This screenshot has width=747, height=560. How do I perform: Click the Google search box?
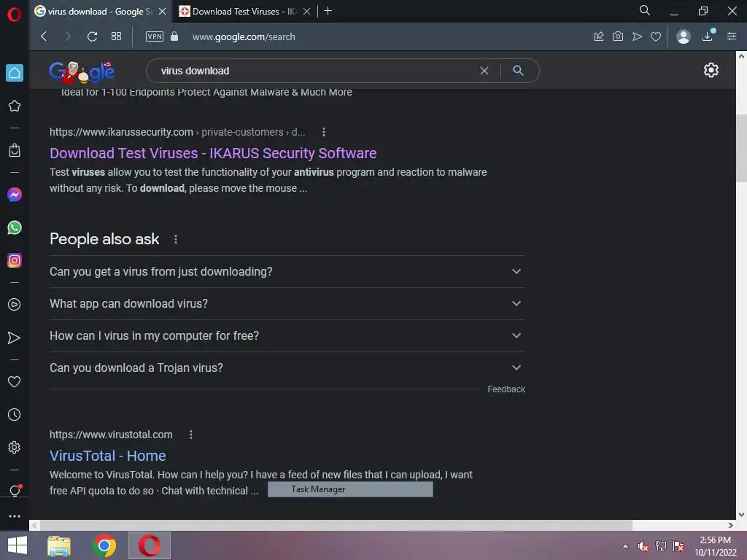(314, 71)
